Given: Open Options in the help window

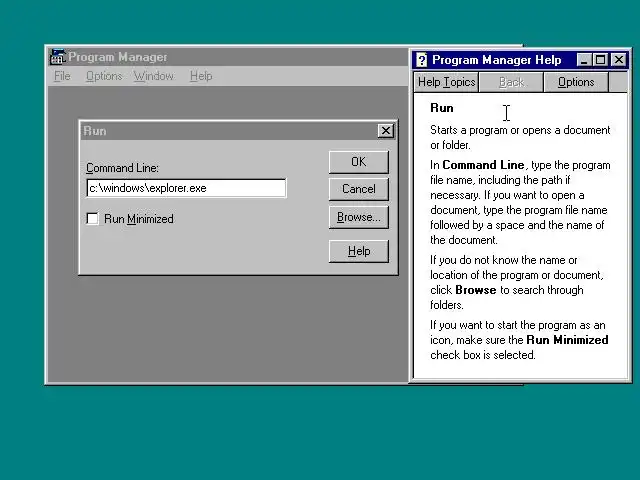Looking at the screenshot, I should pos(576,82).
